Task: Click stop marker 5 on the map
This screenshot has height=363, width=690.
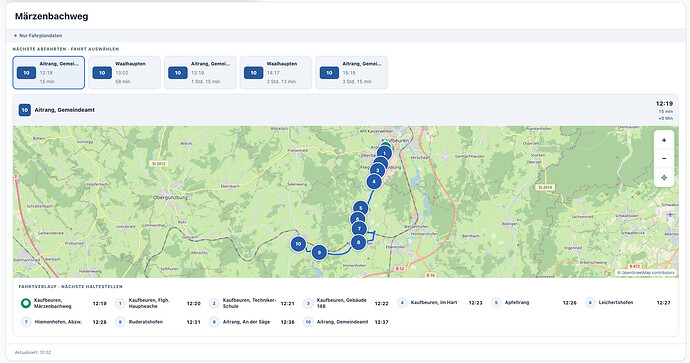Action: tap(361, 208)
